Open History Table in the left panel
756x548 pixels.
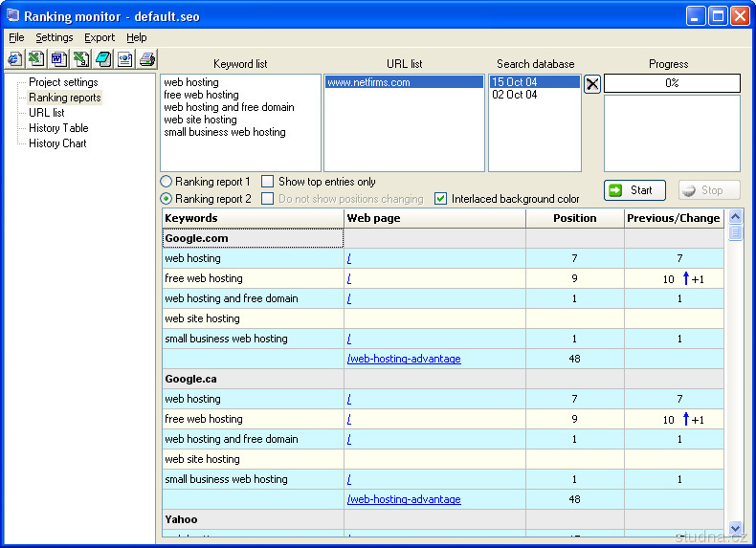point(58,128)
